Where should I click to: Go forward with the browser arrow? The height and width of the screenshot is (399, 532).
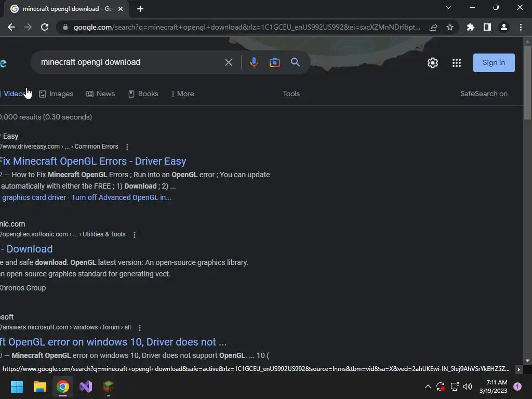click(28, 27)
